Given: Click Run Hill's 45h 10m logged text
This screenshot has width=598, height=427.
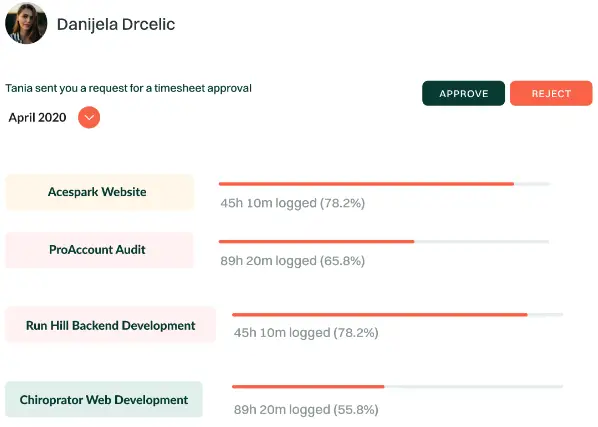Looking at the screenshot, I should click(306, 332).
